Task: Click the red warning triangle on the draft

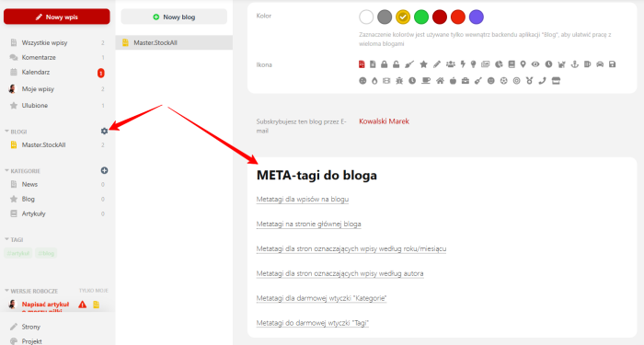Action: [83, 305]
